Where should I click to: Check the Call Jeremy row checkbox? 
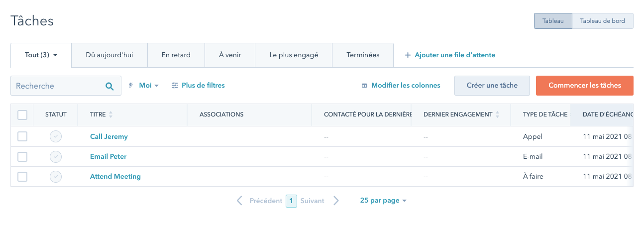[22, 137]
